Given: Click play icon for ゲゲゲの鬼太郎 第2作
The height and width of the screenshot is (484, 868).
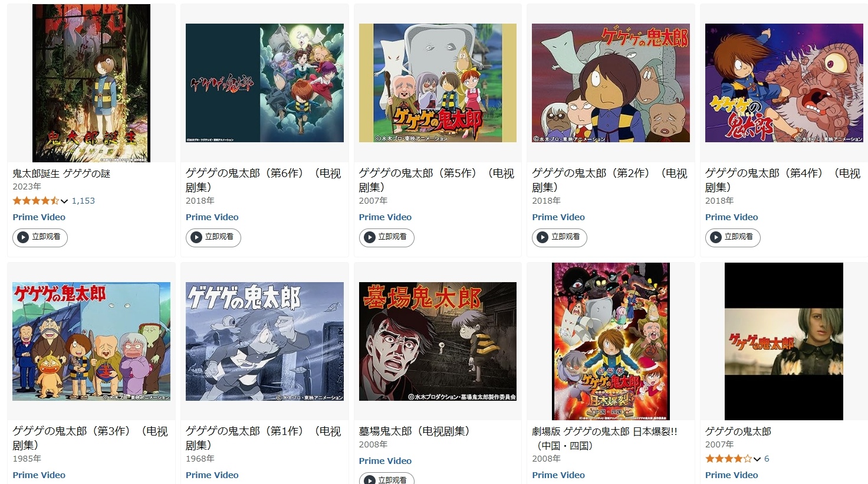Looking at the screenshot, I should click(x=542, y=237).
